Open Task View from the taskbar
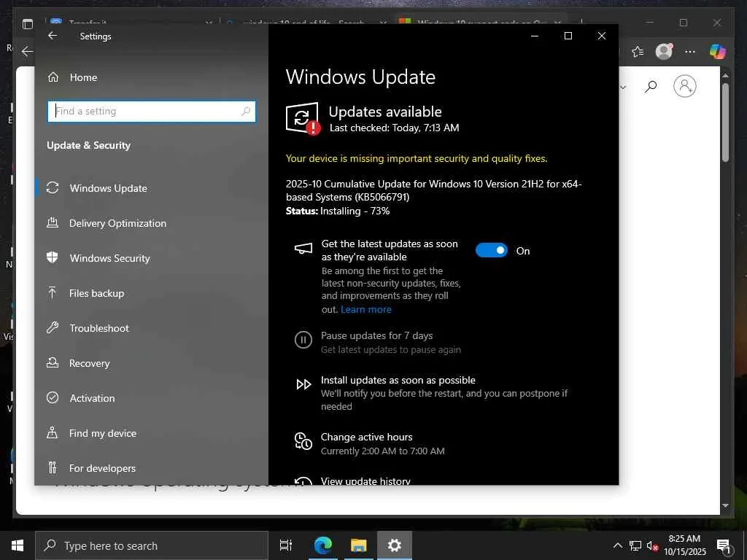The height and width of the screenshot is (560, 747). (x=286, y=545)
